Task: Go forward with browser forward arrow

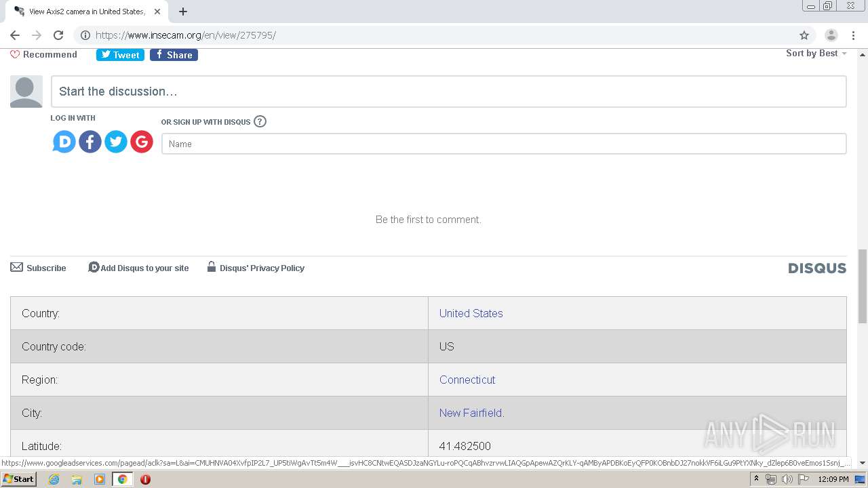Action: coord(37,35)
